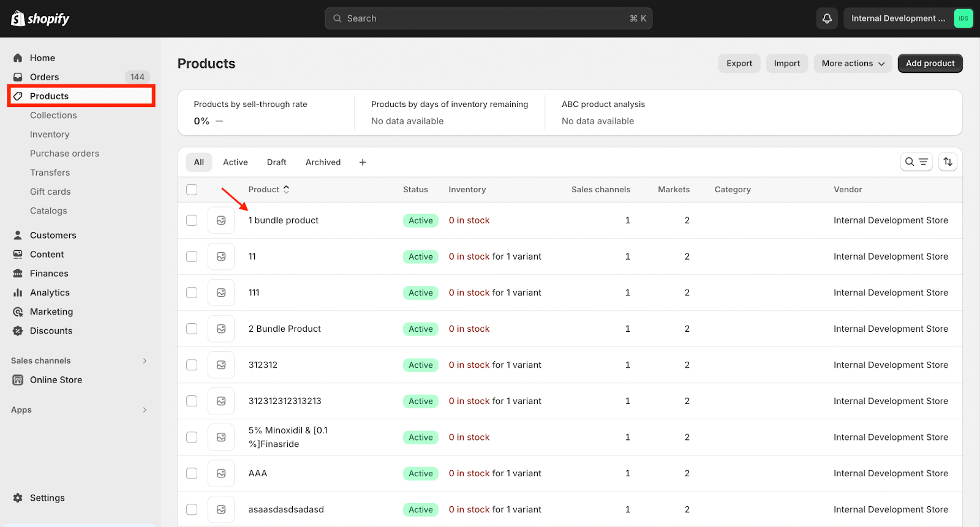Image resolution: width=980 pixels, height=527 pixels.
Task: Open the notifications bell
Action: 827,18
